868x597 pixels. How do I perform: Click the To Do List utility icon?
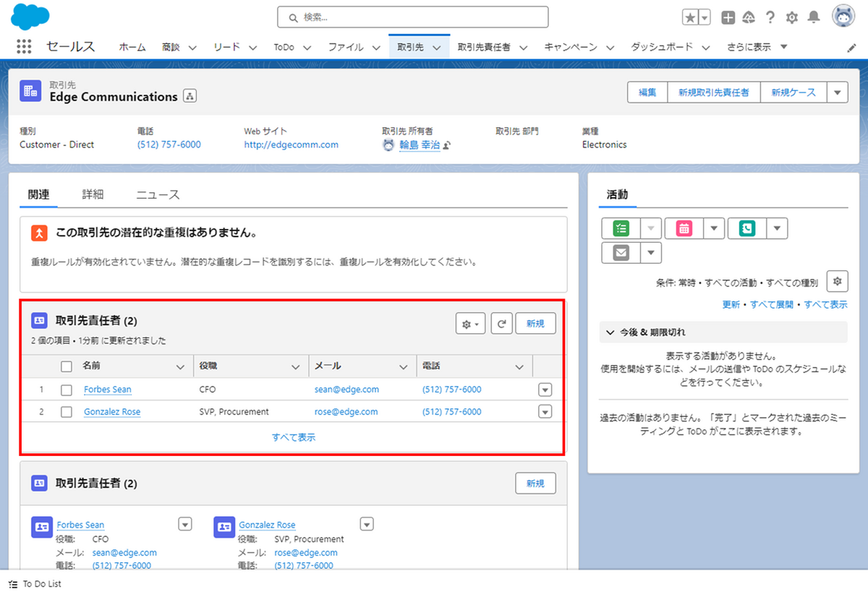click(13, 584)
